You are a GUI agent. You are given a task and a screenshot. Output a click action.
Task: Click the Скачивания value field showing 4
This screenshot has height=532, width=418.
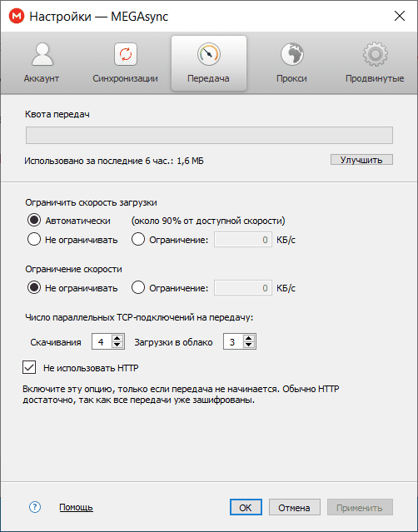[102, 341]
